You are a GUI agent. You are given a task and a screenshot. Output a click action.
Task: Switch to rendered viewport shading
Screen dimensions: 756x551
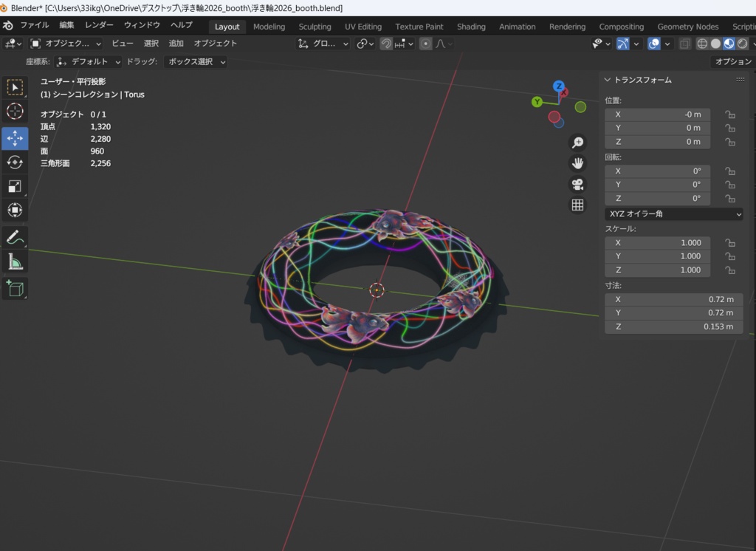point(743,44)
